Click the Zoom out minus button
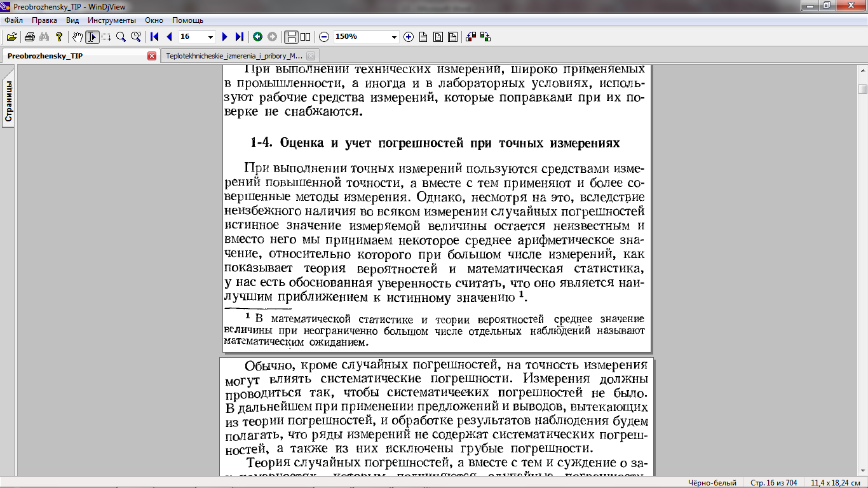 (x=324, y=37)
